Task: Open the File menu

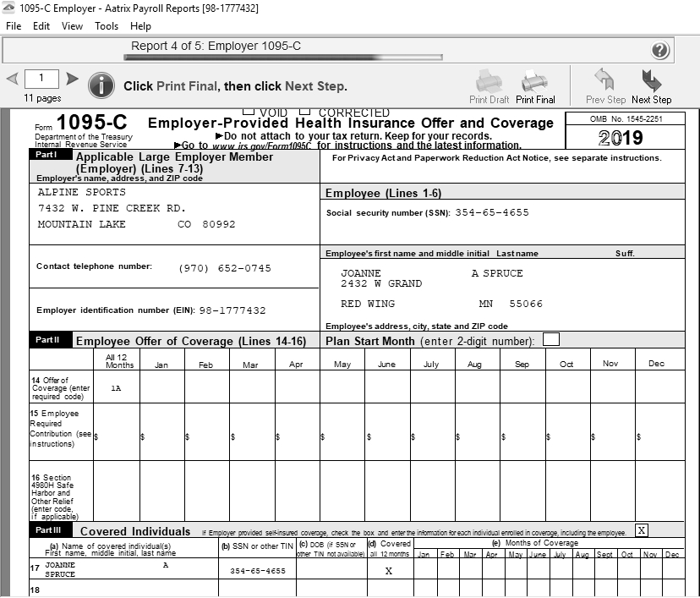Action: (x=14, y=26)
